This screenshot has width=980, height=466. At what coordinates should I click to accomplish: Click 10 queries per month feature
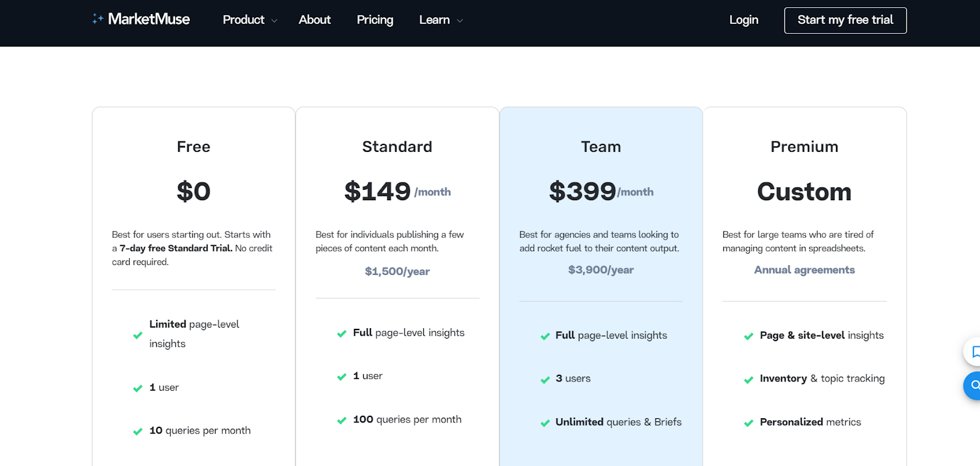click(x=200, y=430)
